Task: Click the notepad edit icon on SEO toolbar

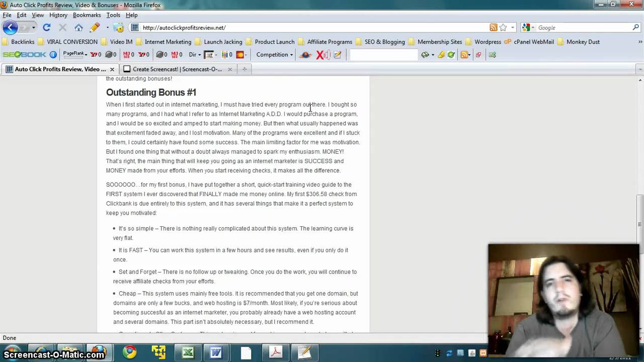Action: point(338,54)
